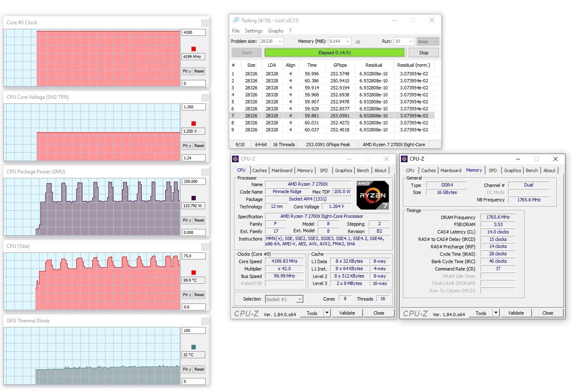Click Fit y on the GPU Thermal Diode graph
The image size is (572, 392).
coord(187,369)
